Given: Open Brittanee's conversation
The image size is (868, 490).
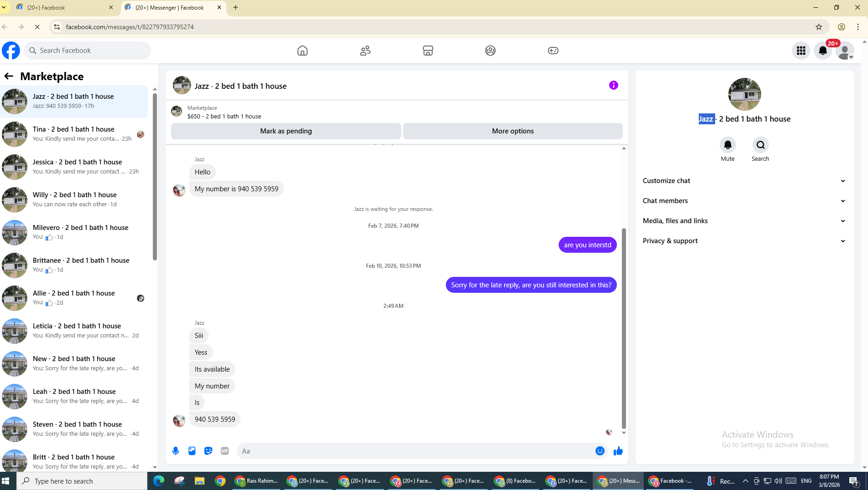Looking at the screenshot, I should click(x=74, y=265).
